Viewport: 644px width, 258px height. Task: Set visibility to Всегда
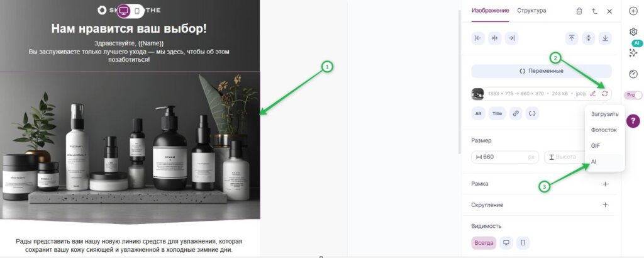(484, 243)
